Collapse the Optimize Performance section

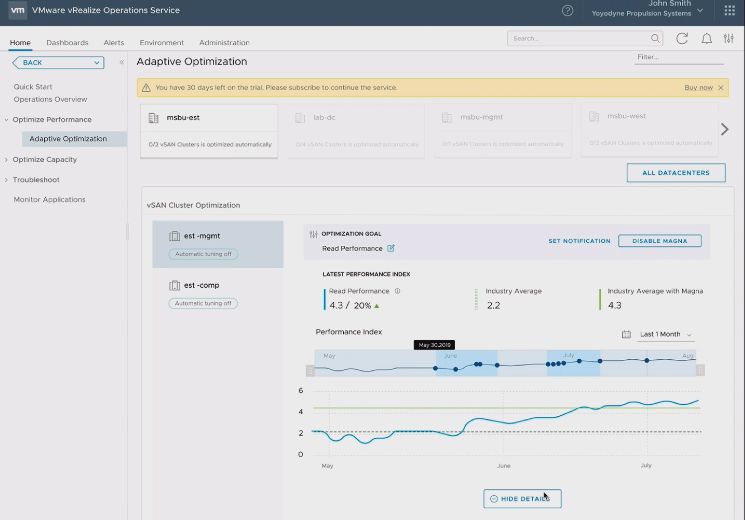point(6,120)
